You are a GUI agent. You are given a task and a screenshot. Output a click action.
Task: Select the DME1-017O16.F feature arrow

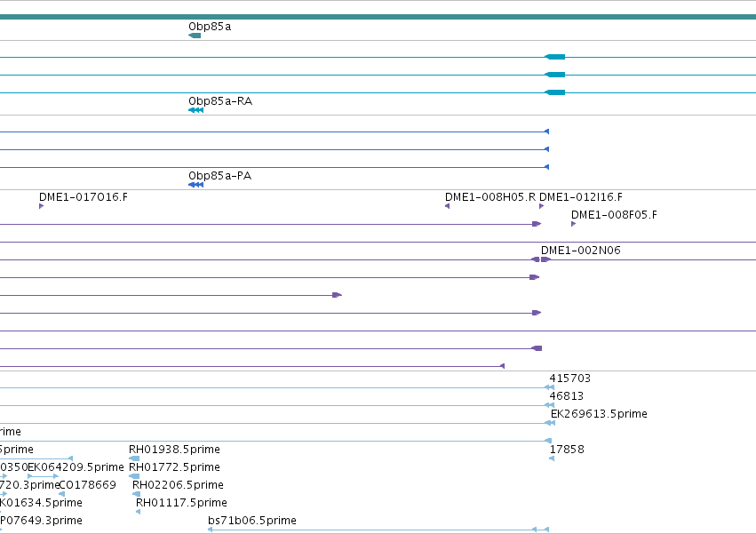coord(41,206)
